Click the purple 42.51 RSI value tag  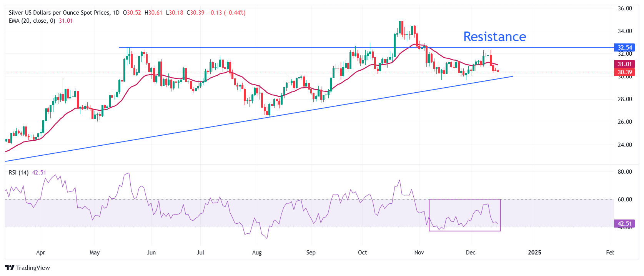click(x=624, y=224)
